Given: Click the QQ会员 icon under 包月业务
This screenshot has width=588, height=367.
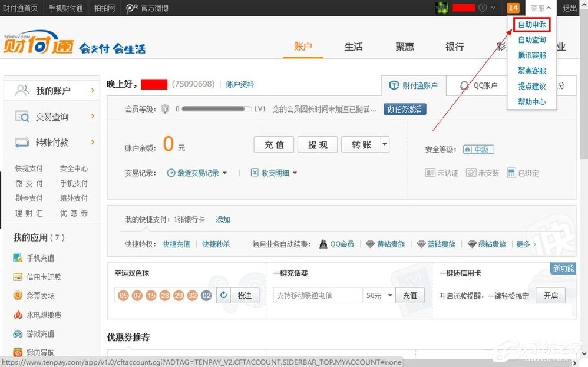Looking at the screenshot, I should (x=323, y=244).
